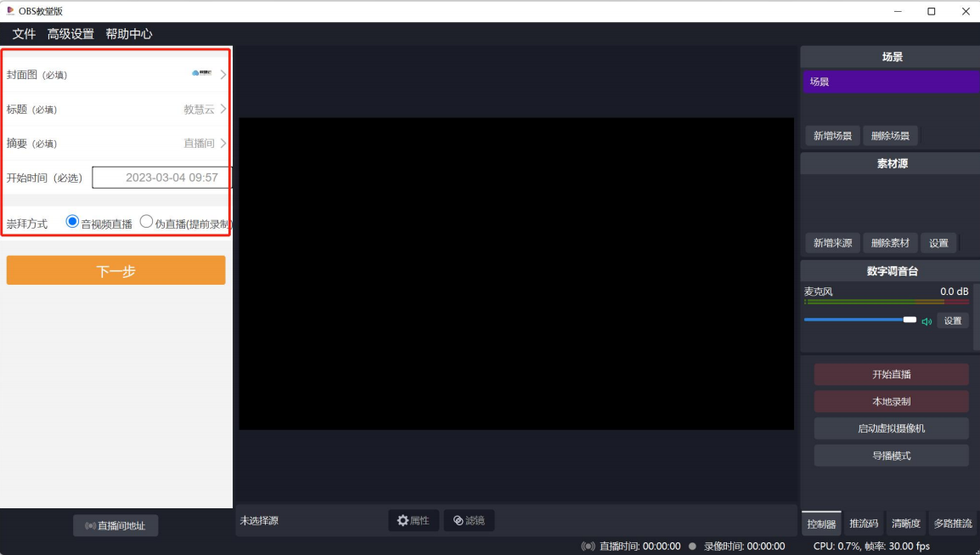Switch to the 推流码 tab
The width and height of the screenshot is (980, 555).
[864, 524]
